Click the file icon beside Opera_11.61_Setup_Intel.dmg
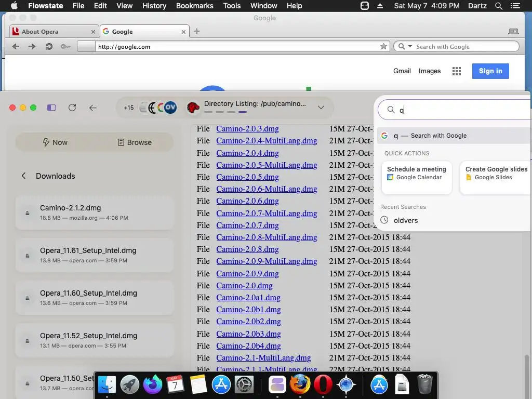Viewport: 532px width, 399px height. point(28,256)
